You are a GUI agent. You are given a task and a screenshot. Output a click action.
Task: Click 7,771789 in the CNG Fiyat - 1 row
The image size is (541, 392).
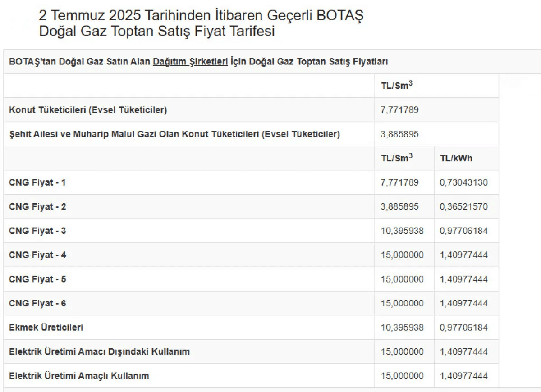coord(399,182)
